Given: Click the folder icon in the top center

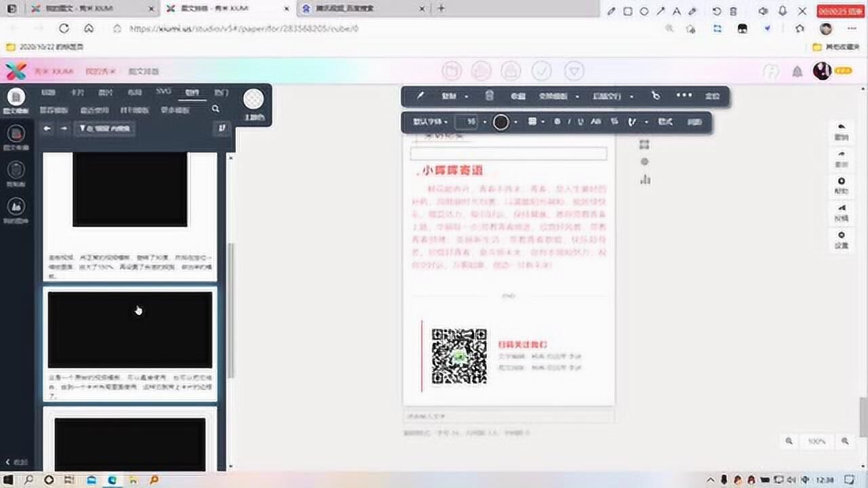Looking at the screenshot, I should (452, 71).
